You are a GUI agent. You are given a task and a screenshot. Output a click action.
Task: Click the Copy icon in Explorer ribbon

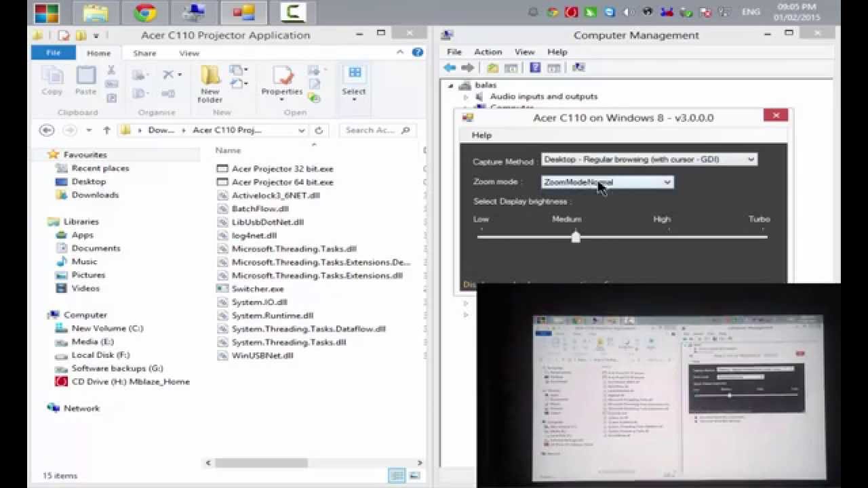click(52, 81)
